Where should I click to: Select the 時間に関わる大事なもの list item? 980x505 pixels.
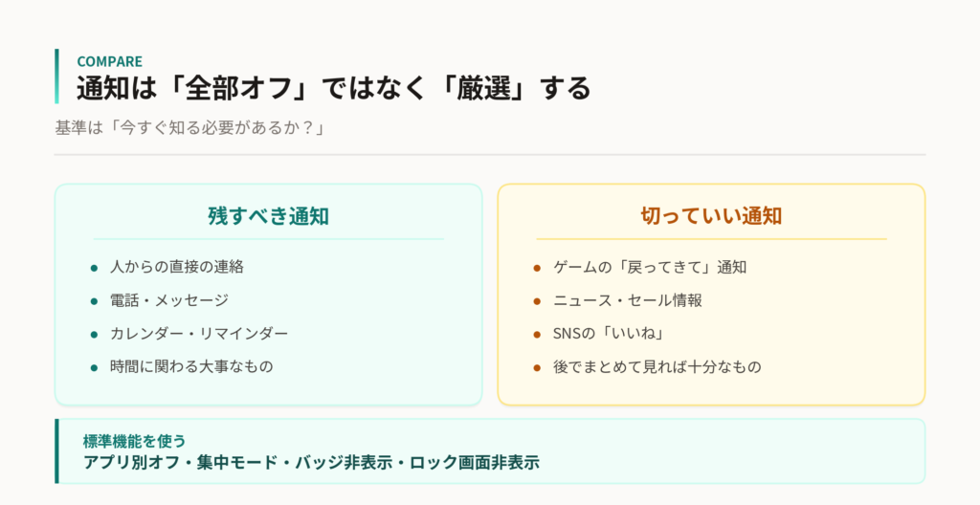[191, 366]
